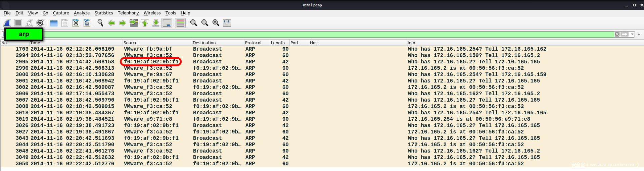Close the capture file via X icon
This screenshot has width=644, height=171.
pyautogui.click(x=76, y=23)
